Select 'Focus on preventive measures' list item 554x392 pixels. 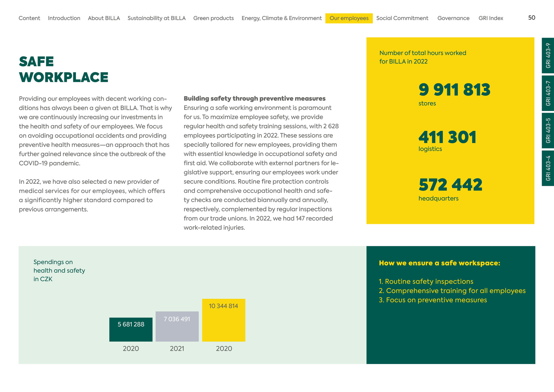pos(433,300)
